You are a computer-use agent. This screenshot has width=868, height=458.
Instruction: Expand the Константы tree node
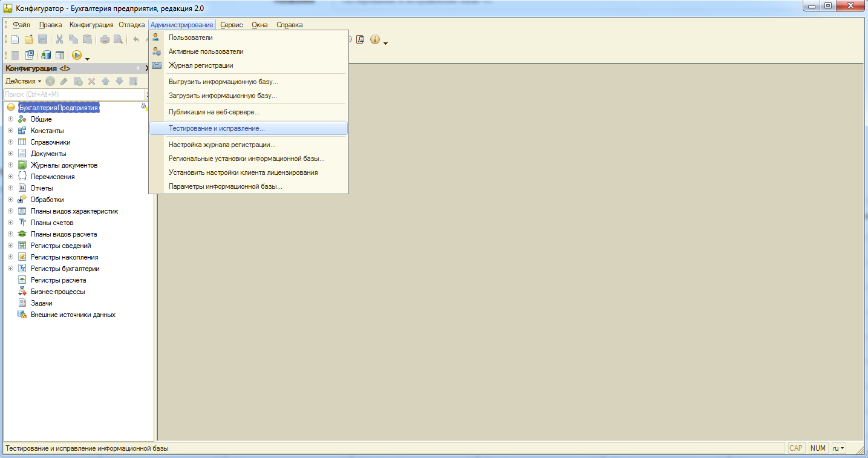click(x=10, y=131)
